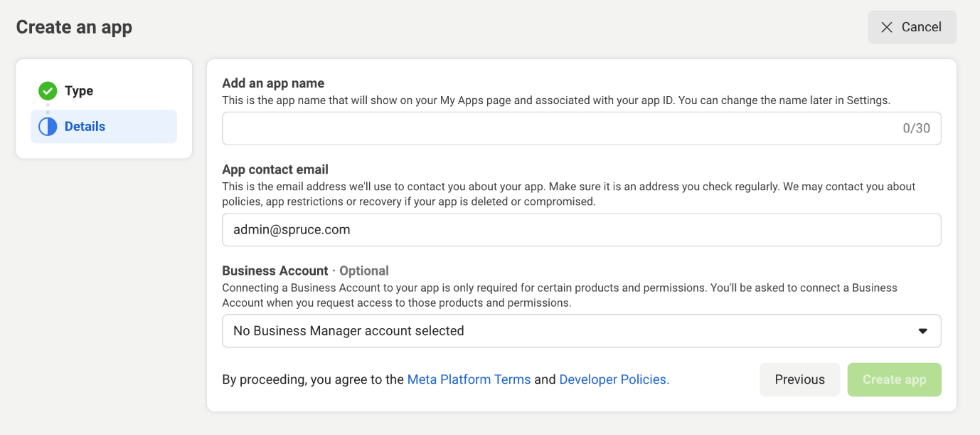Click the 0/30 character counter
Viewport: 980px width, 435px height.
click(x=916, y=129)
